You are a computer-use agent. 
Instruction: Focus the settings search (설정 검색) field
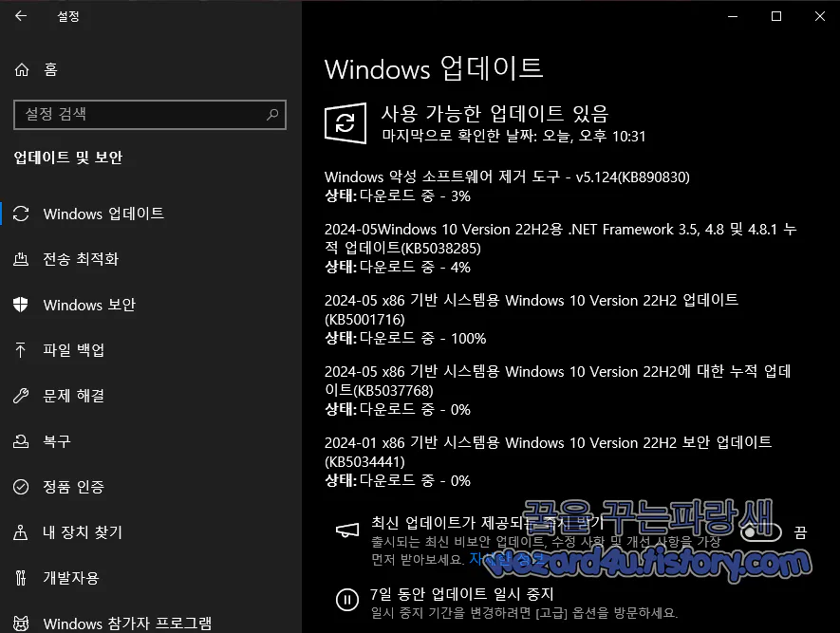coord(150,114)
